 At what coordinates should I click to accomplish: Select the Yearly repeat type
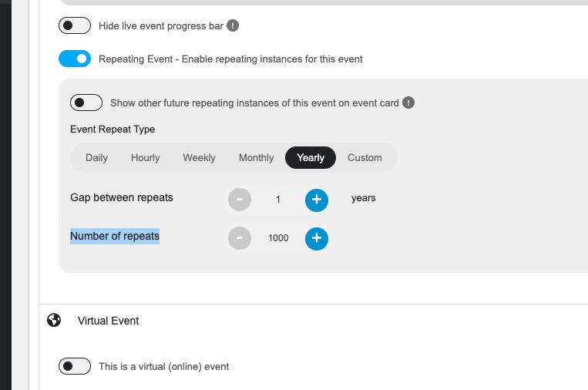click(311, 157)
